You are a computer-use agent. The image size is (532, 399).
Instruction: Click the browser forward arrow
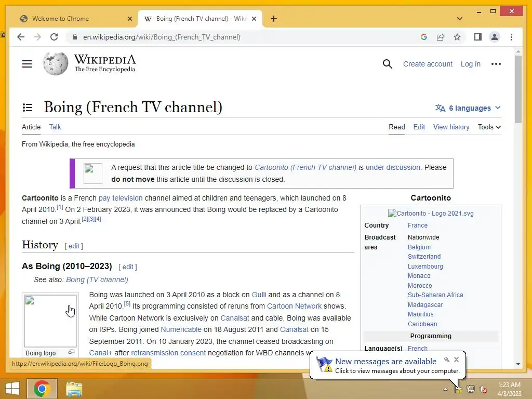(37, 37)
